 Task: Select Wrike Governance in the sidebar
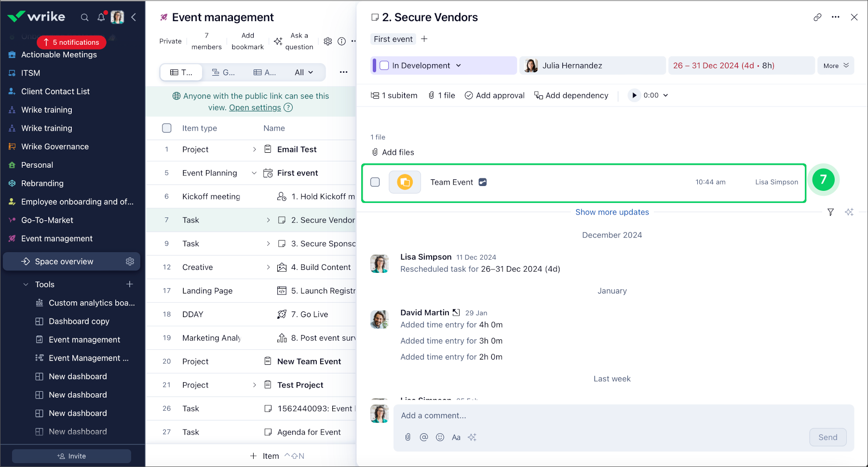(x=55, y=147)
